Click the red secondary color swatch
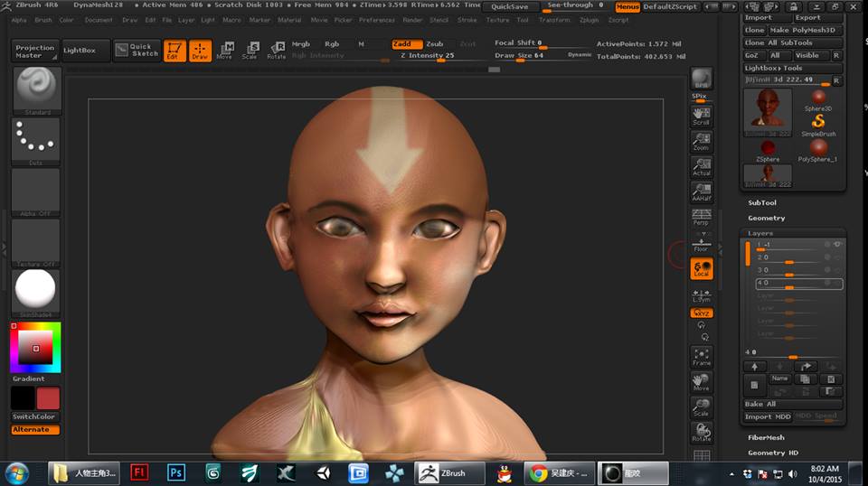 (x=48, y=398)
